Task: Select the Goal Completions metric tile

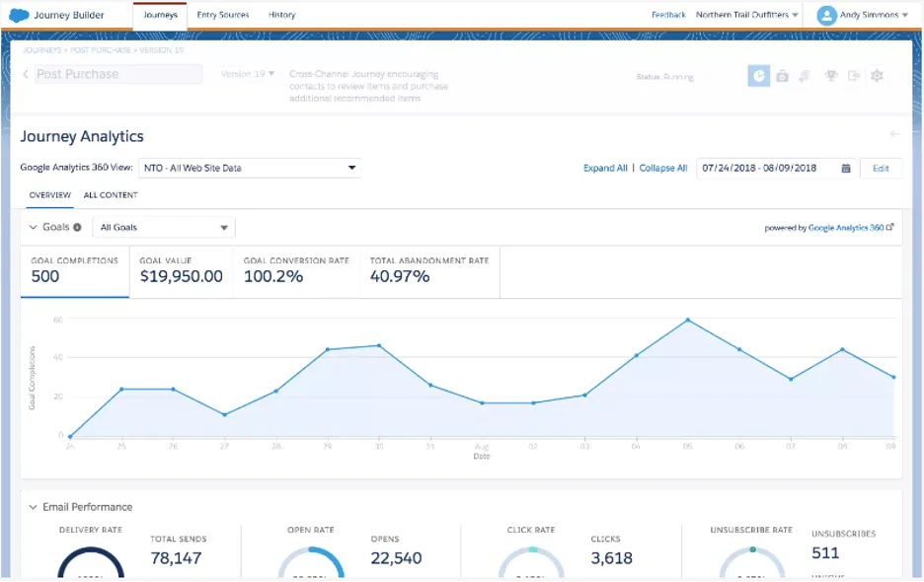Action: point(75,271)
